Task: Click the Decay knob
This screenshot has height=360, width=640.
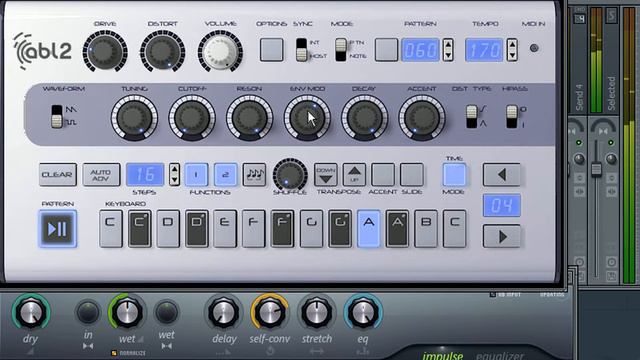Action: (x=364, y=118)
